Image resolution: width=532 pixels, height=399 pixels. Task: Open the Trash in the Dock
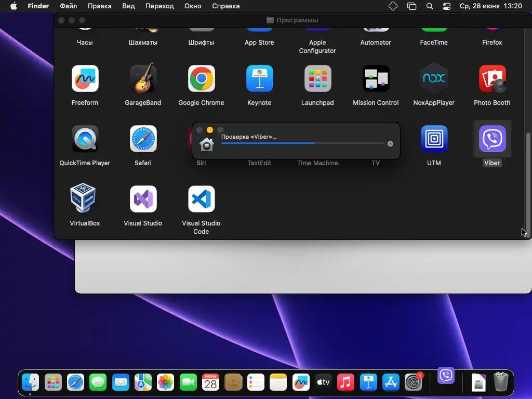click(x=501, y=382)
